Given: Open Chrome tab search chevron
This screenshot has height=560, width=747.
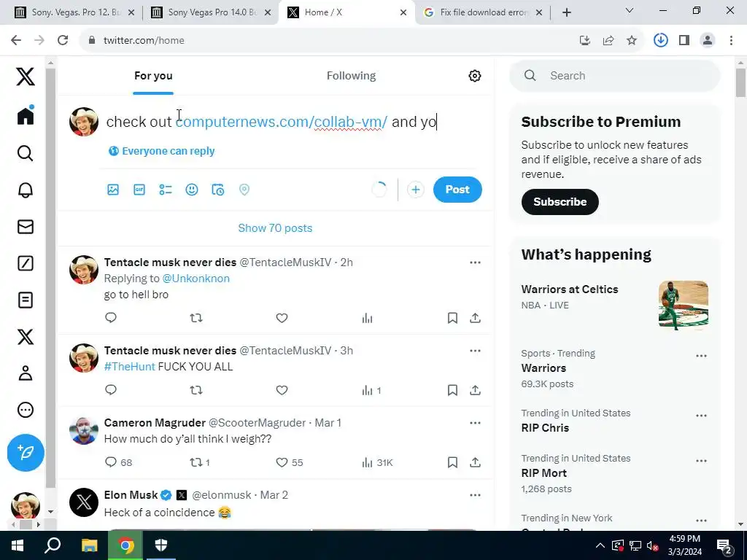Looking at the screenshot, I should pos(630,10).
